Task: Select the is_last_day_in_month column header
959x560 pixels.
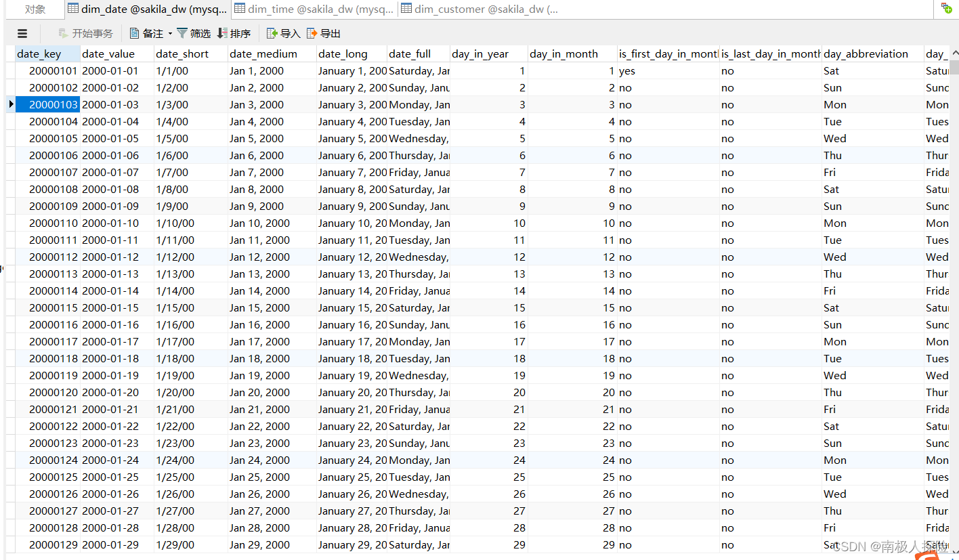Action: [x=771, y=53]
